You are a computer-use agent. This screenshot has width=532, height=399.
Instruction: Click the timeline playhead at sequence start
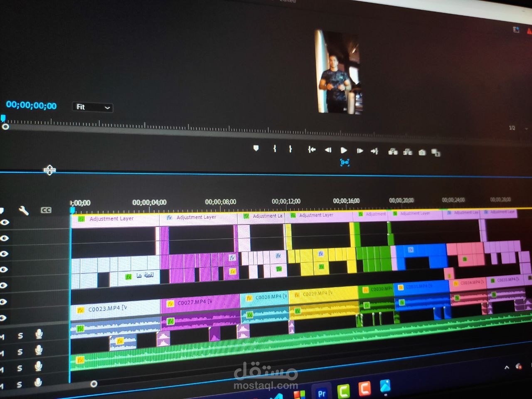point(72,210)
